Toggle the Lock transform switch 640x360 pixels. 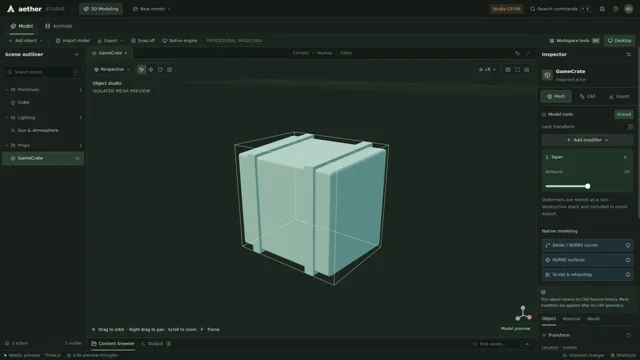(x=628, y=127)
